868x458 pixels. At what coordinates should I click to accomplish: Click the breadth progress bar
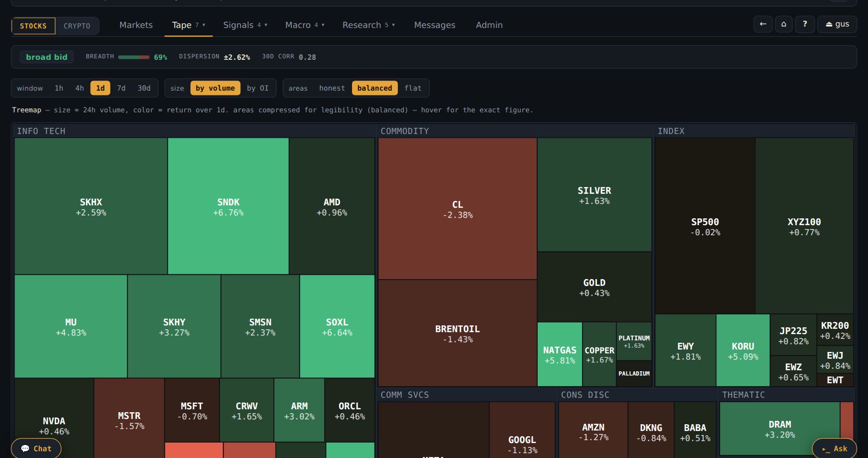pyautogui.click(x=134, y=57)
